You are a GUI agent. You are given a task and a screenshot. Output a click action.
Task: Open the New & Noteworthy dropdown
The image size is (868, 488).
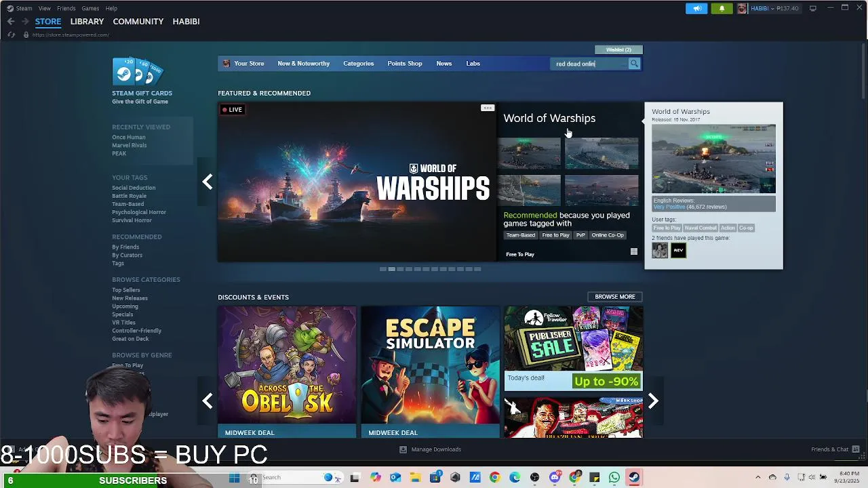click(x=303, y=64)
